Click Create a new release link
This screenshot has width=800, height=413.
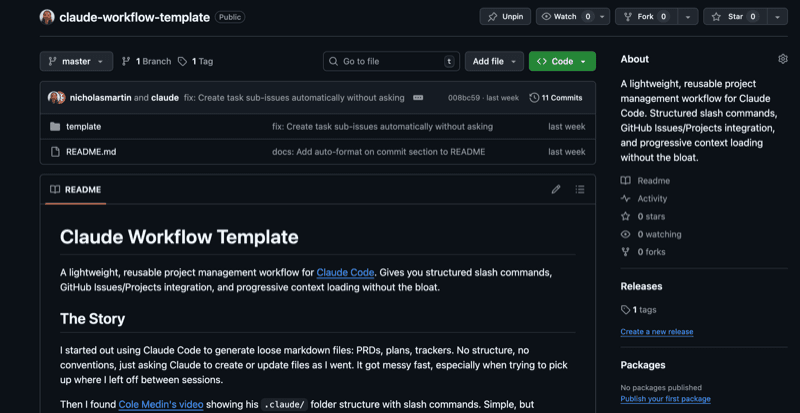pos(656,331)
